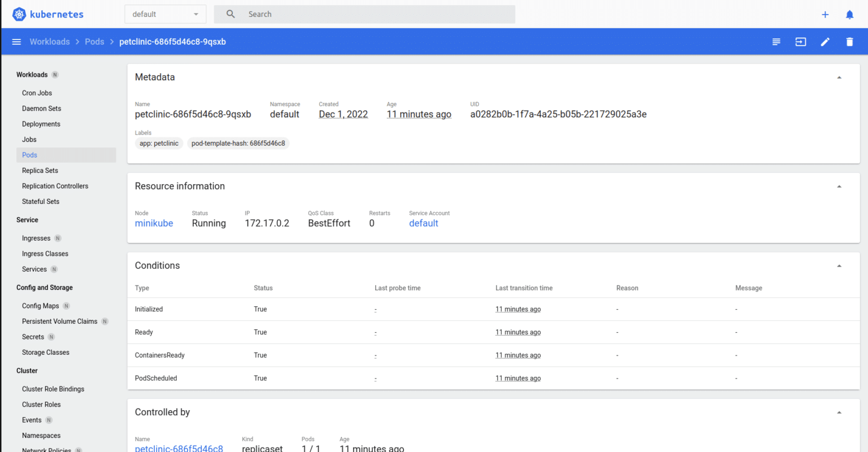Open the minikube node link
This screenshot has width=868, height=452.
tap(154, 223)
